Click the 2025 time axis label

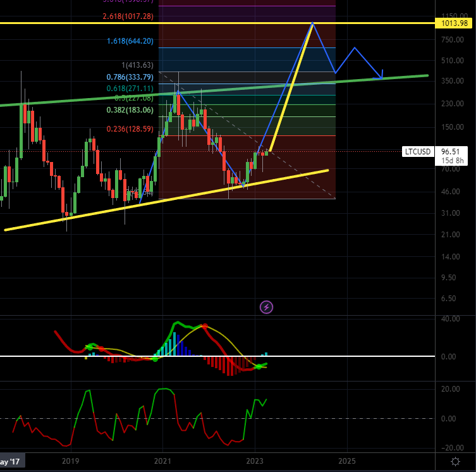tap(347, 461)
